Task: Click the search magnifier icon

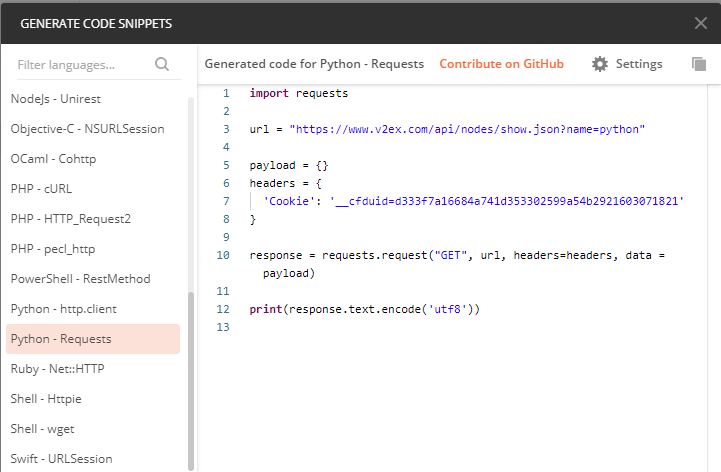Action: coord(162,64)
